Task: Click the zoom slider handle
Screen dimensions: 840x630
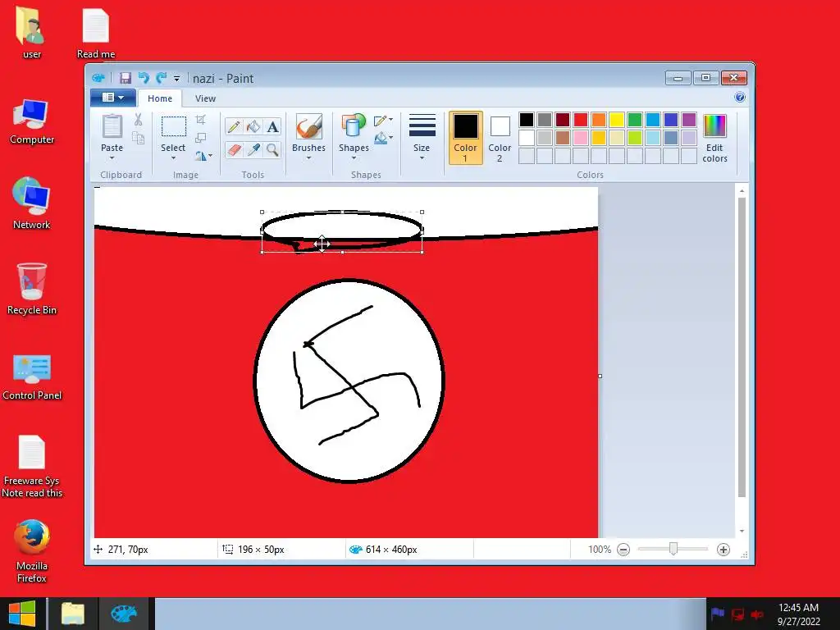Action: [673, 549]
